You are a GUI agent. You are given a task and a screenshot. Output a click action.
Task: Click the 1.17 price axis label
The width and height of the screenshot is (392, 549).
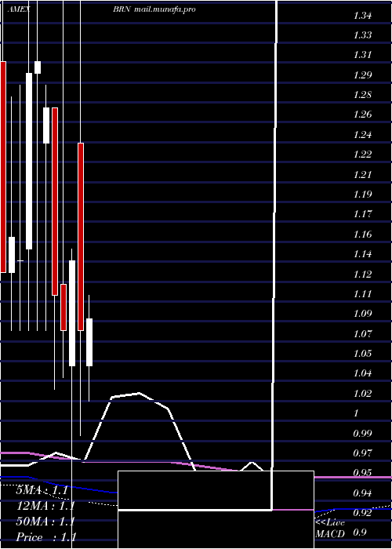click(x=362, y=214)
